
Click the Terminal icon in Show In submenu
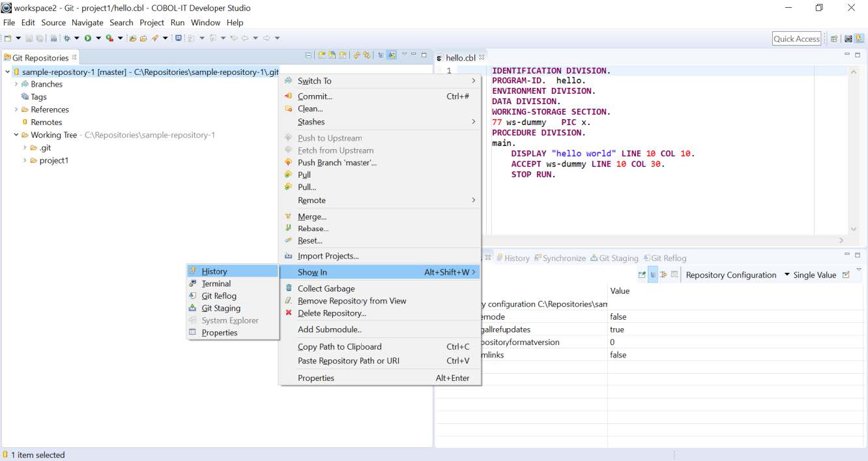pos(192,283)
